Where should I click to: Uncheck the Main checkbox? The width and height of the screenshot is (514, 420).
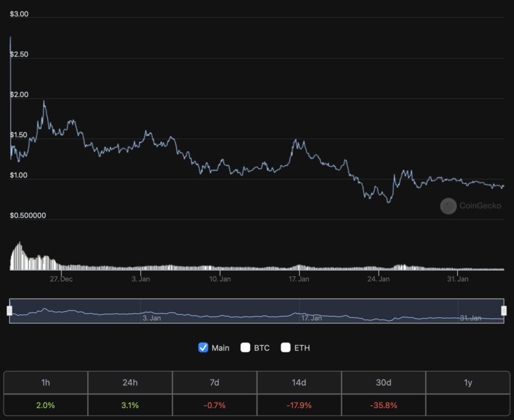click(x=203, y=347)
